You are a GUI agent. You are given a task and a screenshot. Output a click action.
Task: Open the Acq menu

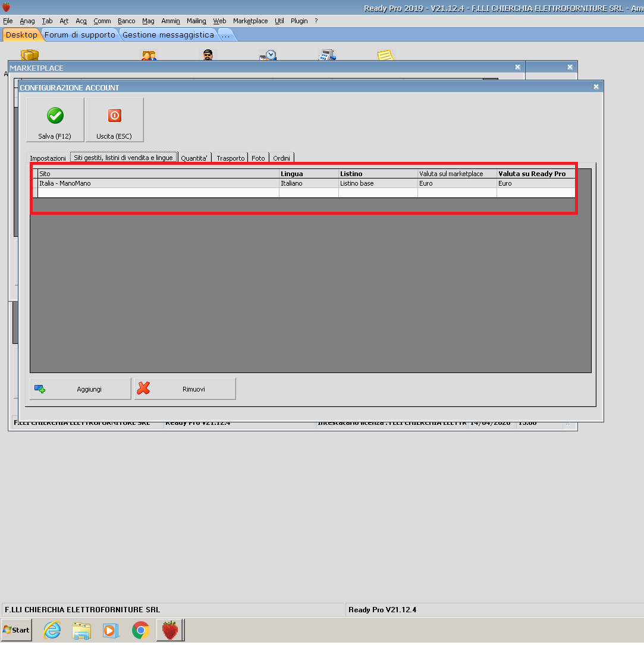[x=81, y=21]
